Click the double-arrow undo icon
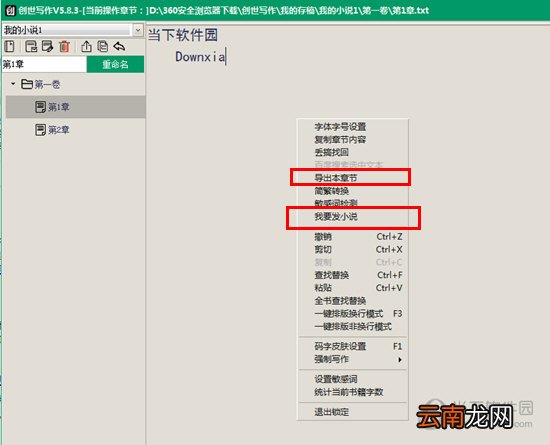The image size is (550, 445). coord(119,46)
